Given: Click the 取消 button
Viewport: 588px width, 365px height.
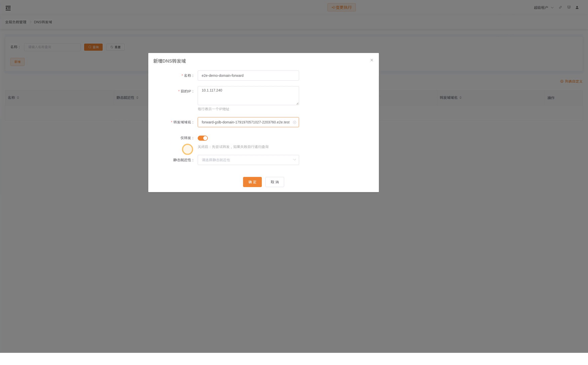Looking at the screenshot, I should (x=274, y=182).
